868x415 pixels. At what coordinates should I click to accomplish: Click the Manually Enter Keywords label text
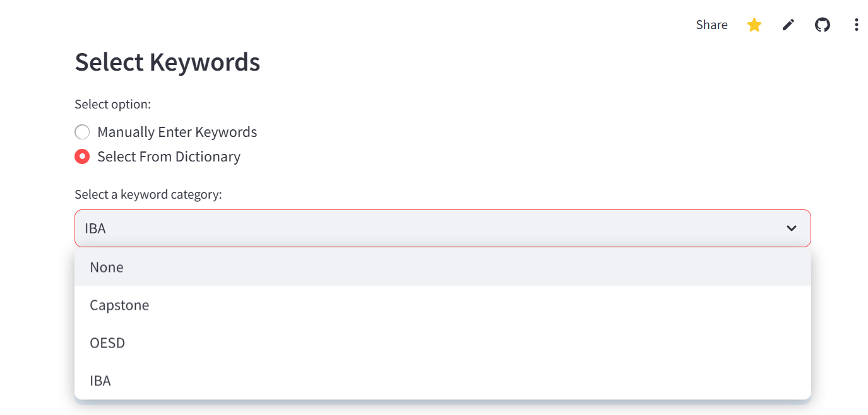click(x=177, y=132)
